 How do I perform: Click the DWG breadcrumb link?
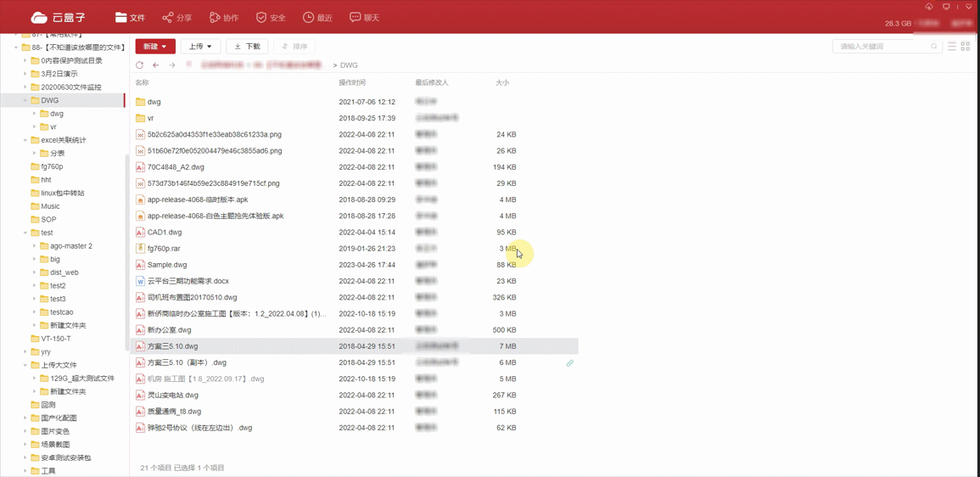point(349,65)
